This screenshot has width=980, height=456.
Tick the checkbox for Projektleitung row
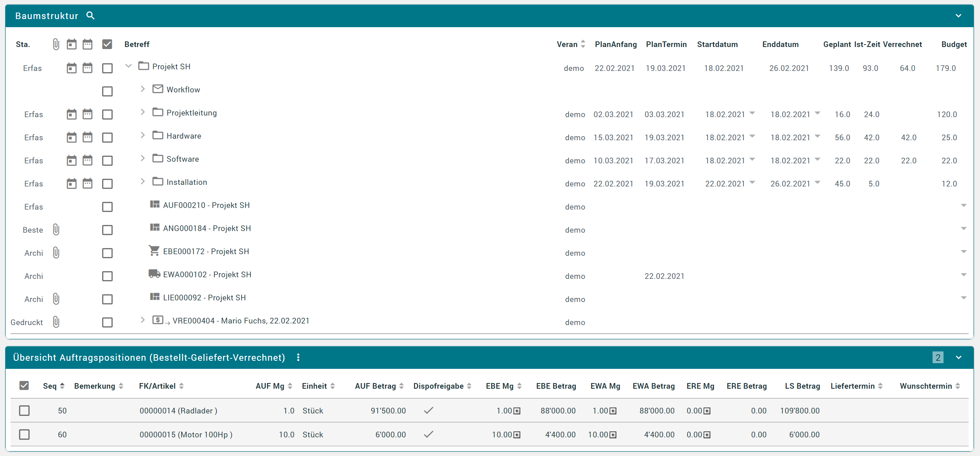107,114
